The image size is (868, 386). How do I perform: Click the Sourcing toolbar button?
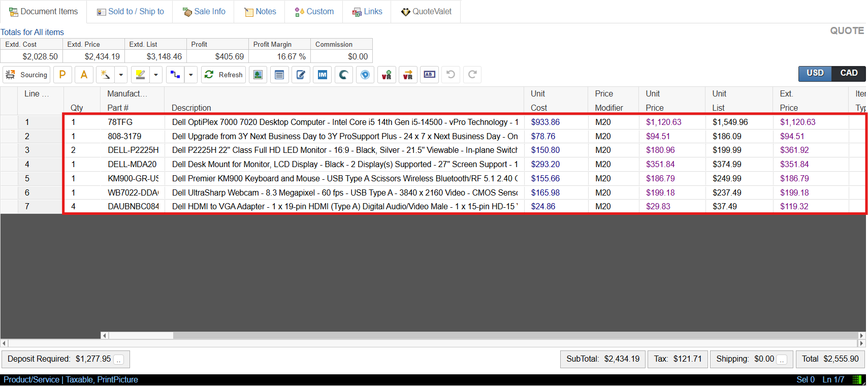pos(26,75)
